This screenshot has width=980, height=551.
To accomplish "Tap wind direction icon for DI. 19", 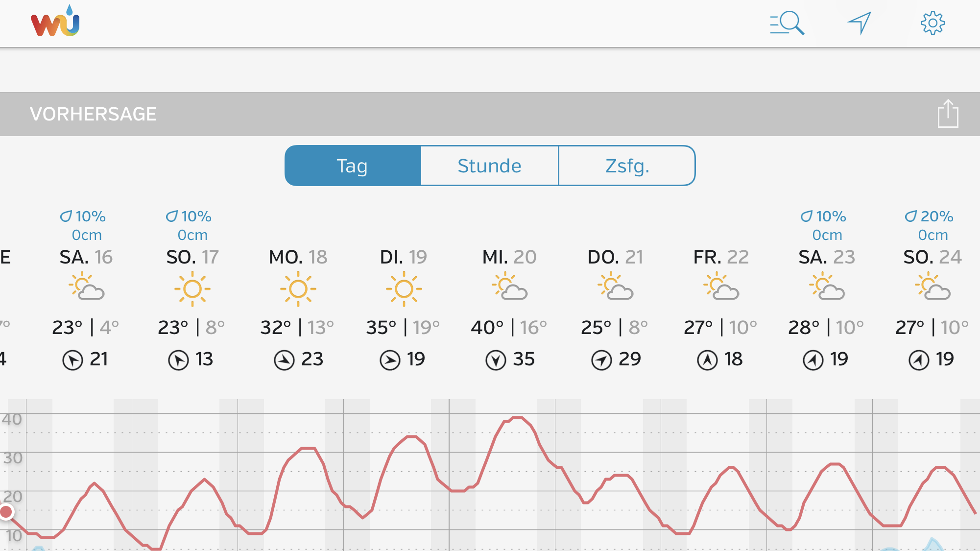I will tap(390, 360).
